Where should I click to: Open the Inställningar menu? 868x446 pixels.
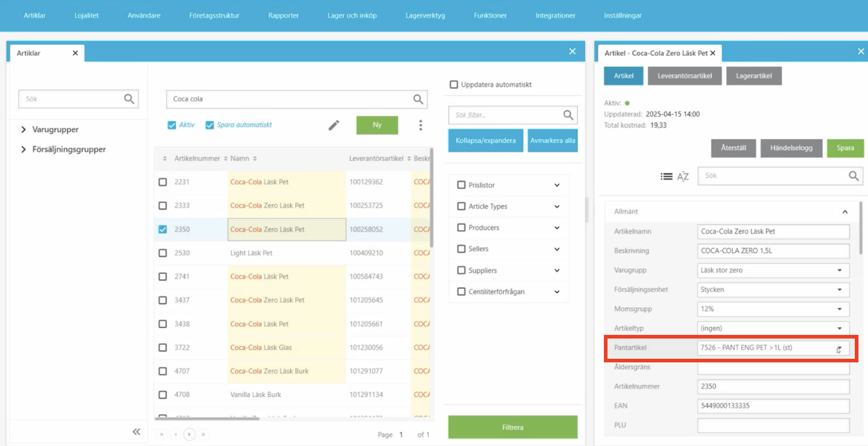(x=623, y=15)
